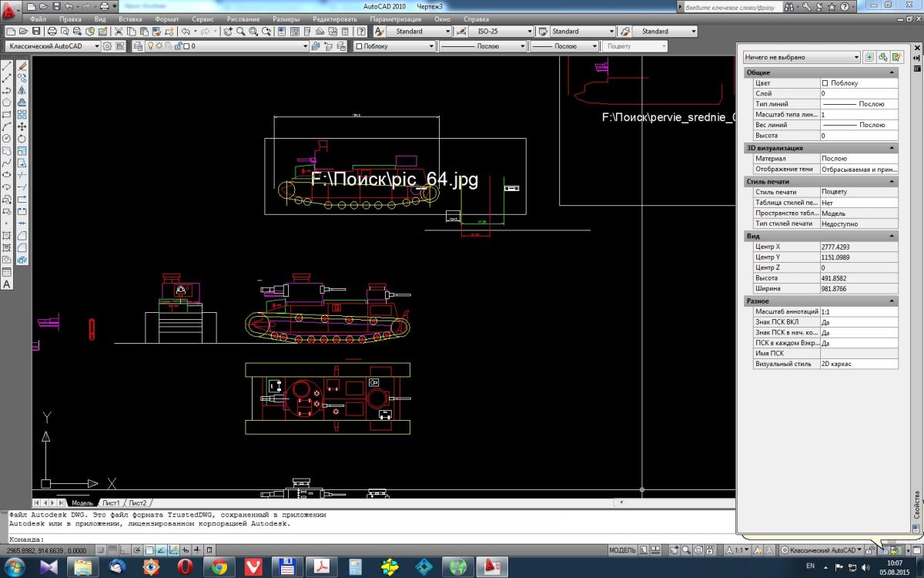This screenshot has width=924, height=578.
Task: Click the Plot (print) icon
Action: (x=52, y=32)
